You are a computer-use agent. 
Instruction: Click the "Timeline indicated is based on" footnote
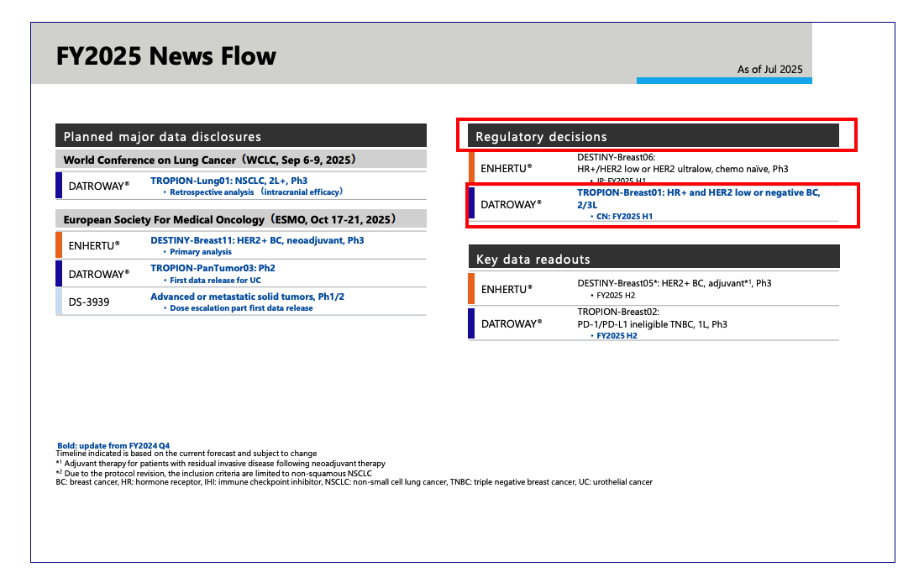coord(186,454)
